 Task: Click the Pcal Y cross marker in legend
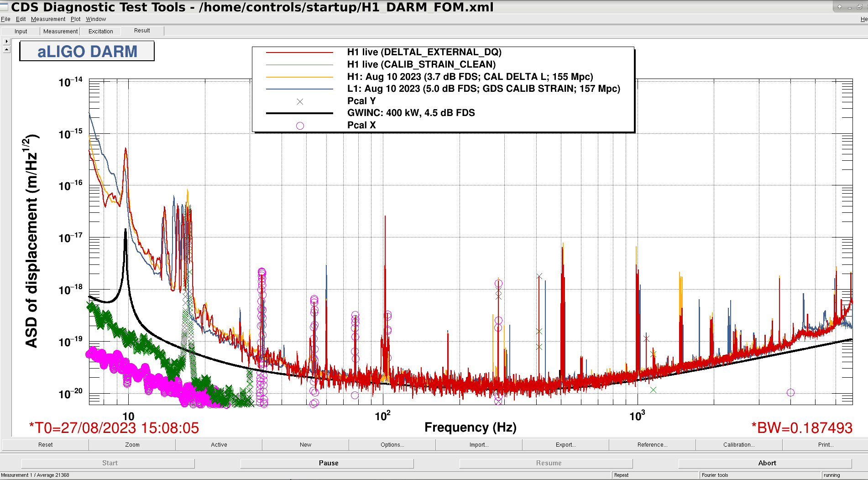click(x=300, y=101)
